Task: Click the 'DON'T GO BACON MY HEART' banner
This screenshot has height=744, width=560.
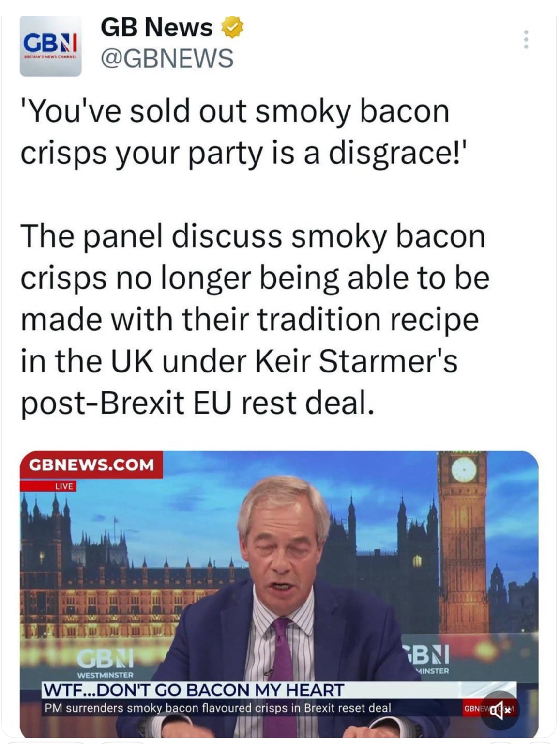Action: point(193,689)
